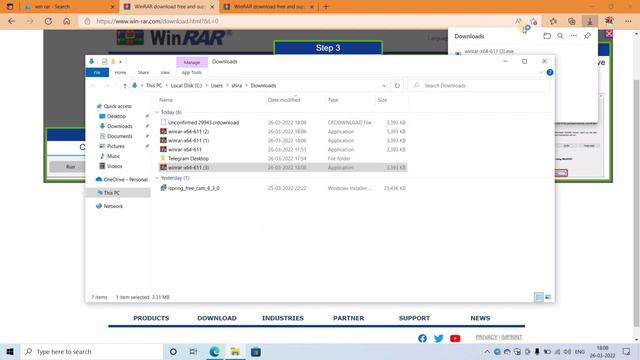
Task: Collapse the Today group in file list
Action: click(157, 112)
